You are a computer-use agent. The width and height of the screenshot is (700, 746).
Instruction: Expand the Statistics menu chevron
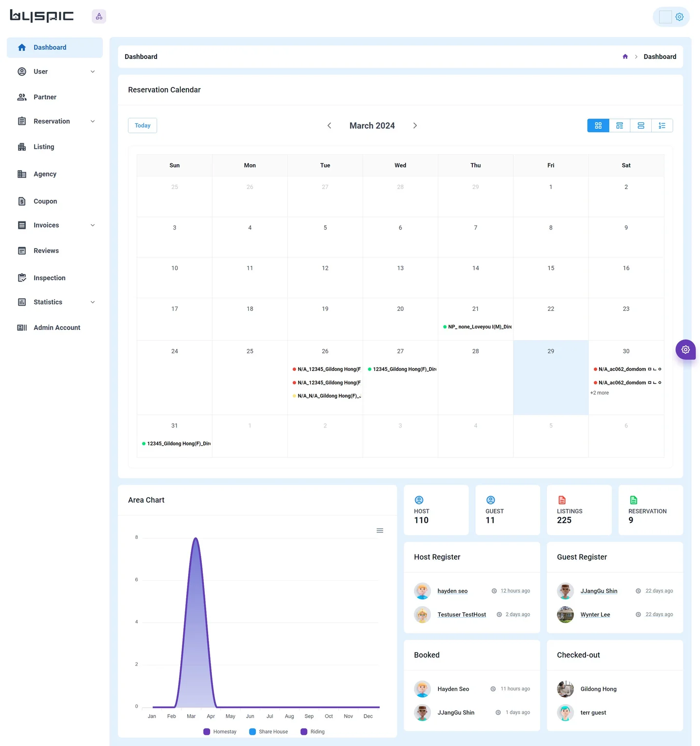[x=93, y=302]
